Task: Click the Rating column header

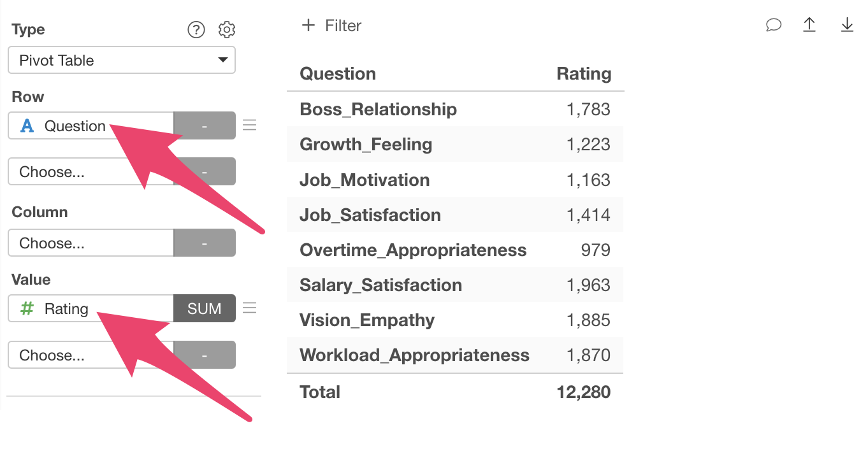Action: click(584, 74)
